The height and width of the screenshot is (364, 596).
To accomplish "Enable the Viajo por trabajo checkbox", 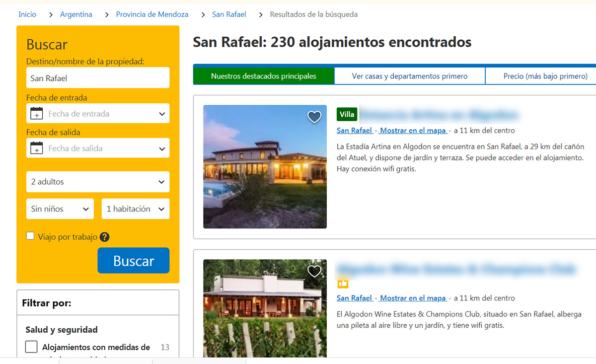I will click(x=30, y=237).
